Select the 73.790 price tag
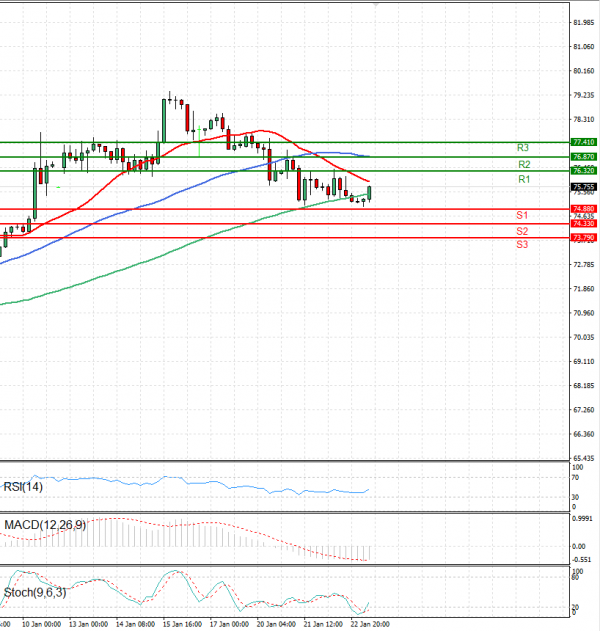Viewport: 600px width, 631px height. coord(584,237)
